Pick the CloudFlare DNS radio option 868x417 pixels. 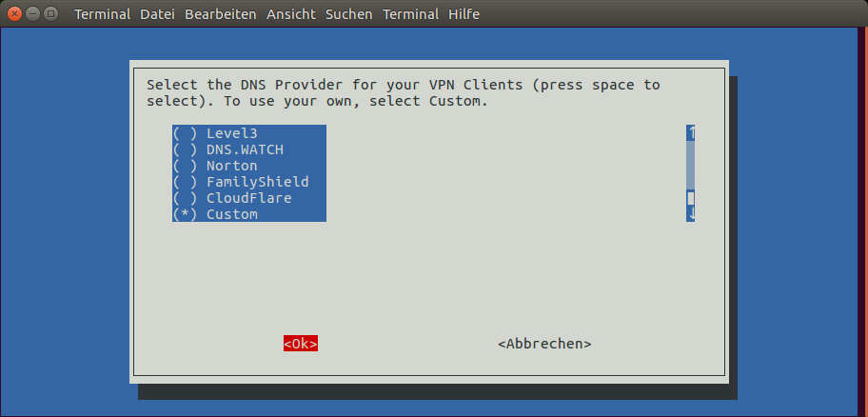[x=249, y=198]
